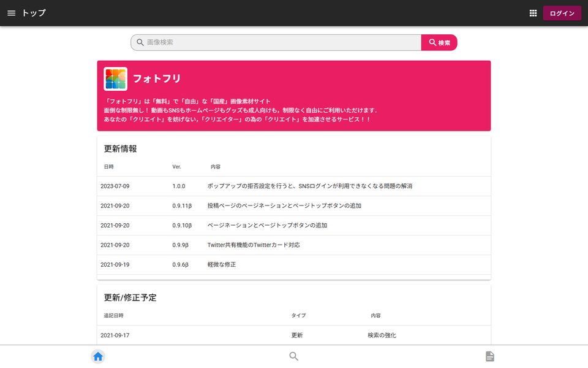Viewport: 588px width, 368px height.
Task: Click the 更新/修正予定 section heading
Action: click(x=130, y=298)
